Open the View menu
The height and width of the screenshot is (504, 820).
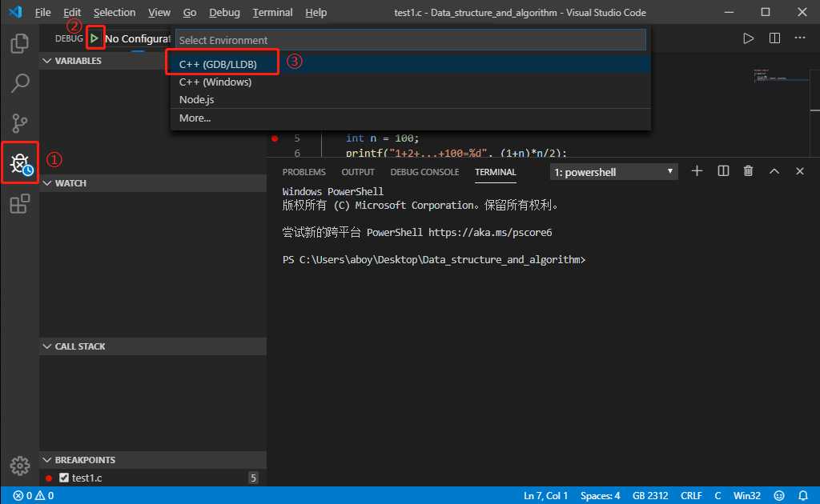point(159,12)
